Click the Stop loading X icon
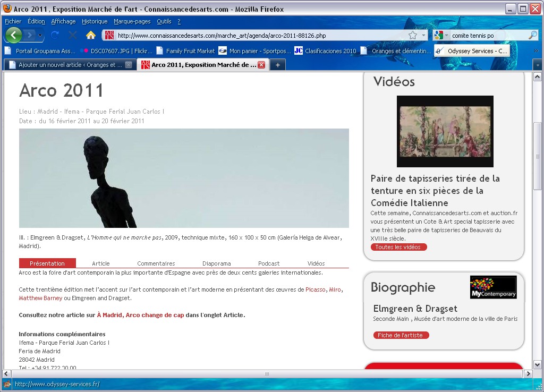The width and height of the screenshot is (544, 392). coord(72,35)
